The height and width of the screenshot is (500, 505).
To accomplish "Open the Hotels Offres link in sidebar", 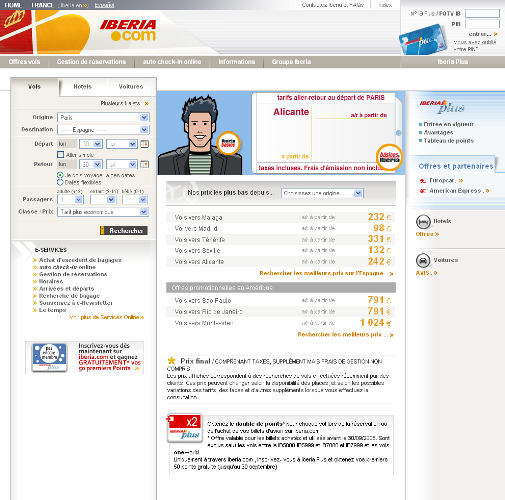I will pos(427,234).
